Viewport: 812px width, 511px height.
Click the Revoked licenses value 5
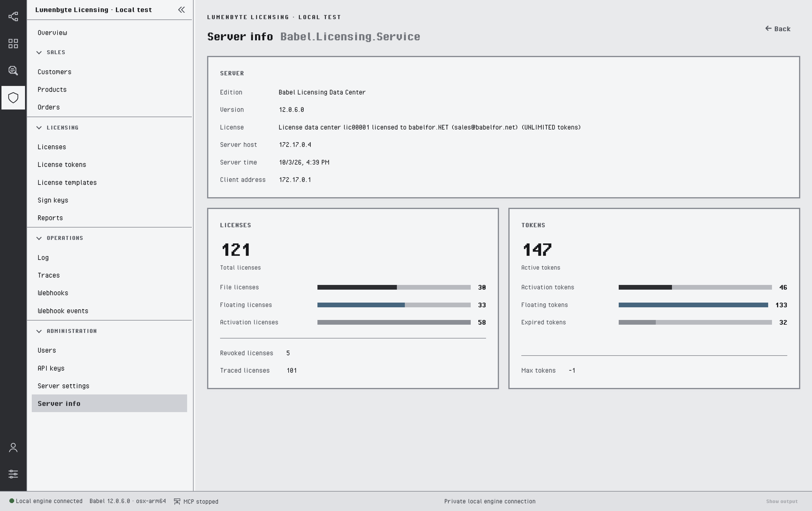288,353
